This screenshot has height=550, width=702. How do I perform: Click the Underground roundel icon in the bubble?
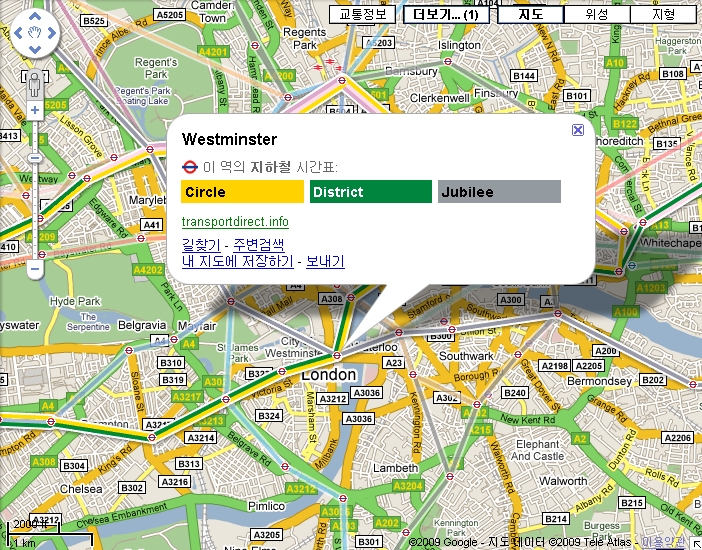pos(190,167)
